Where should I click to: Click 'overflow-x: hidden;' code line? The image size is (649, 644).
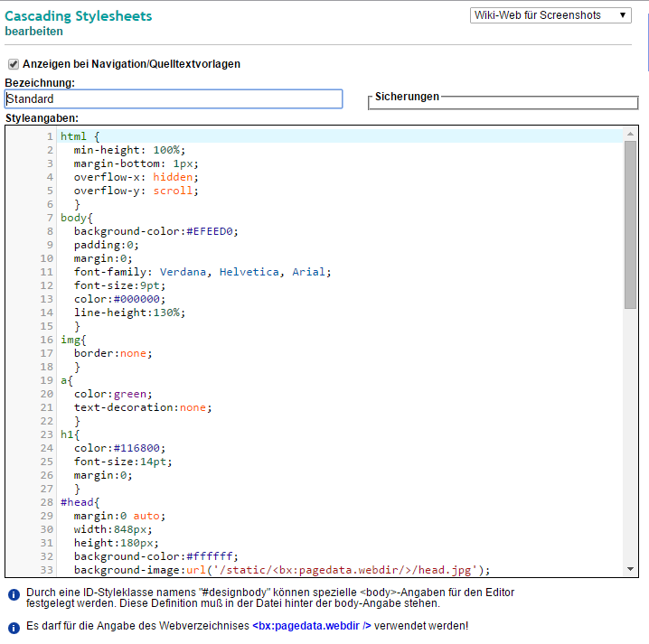(136, 177)
